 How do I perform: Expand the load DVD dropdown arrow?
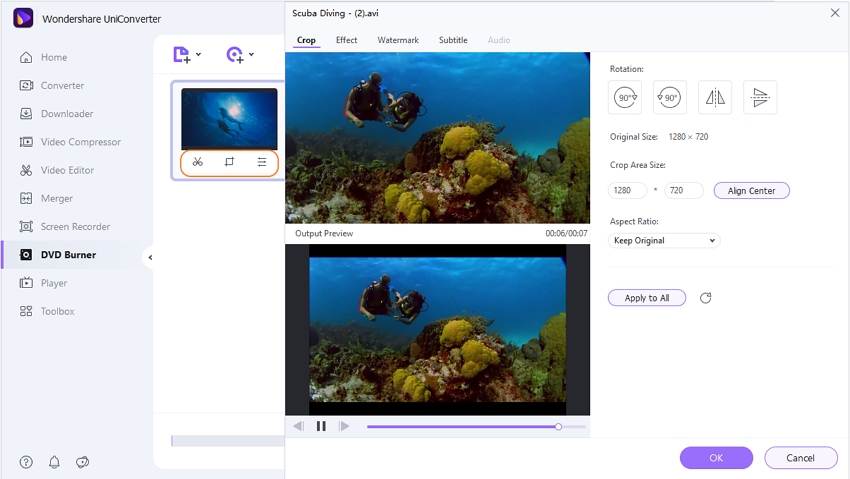click(252, 54)
